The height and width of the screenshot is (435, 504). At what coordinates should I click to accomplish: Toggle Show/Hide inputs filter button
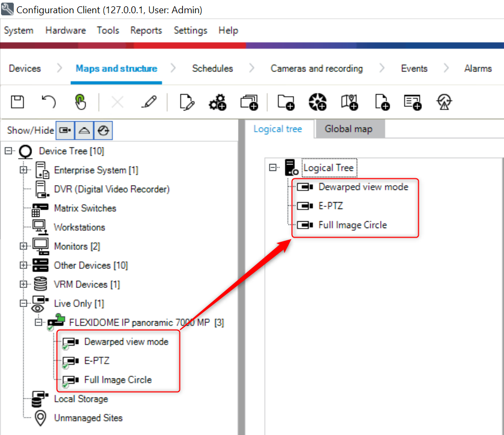click(85, 130)
